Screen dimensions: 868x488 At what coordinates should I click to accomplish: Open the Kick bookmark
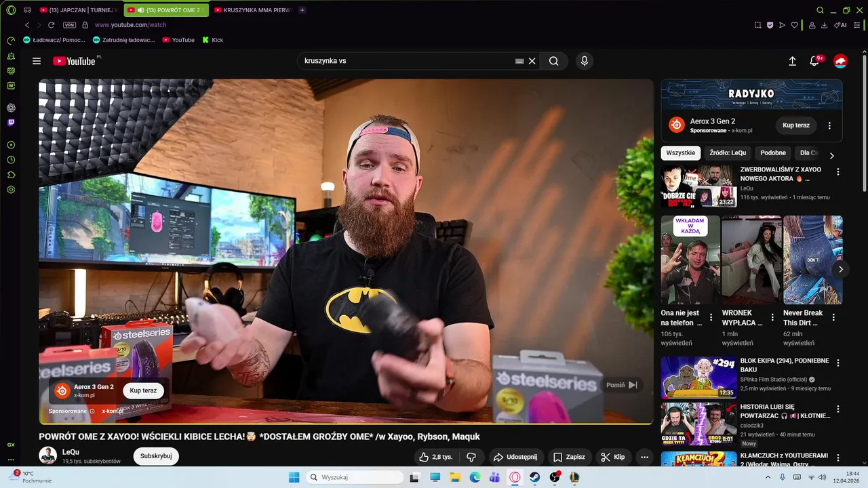[212, 40]
